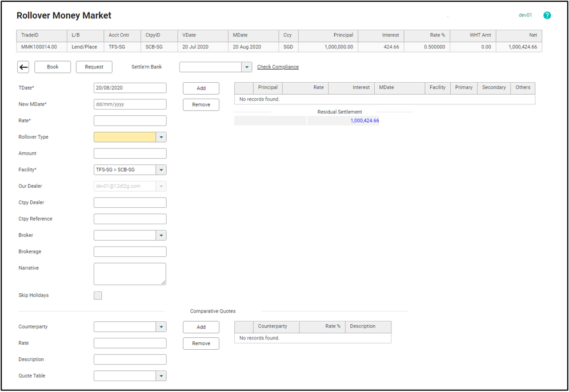This screenshot has height=392, width=569.
Task: Click the New MDate input field
Action: tap(130, 104)
